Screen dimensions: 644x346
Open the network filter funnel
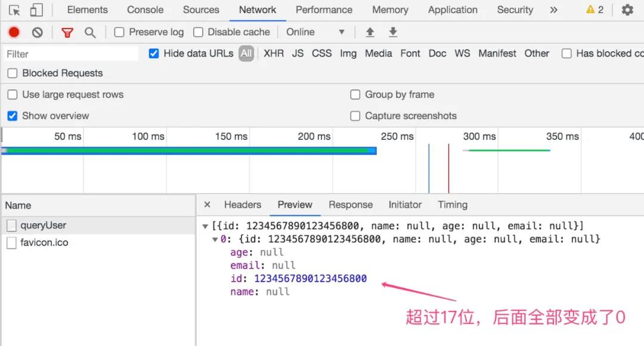pyautogui.click(x=67, y=32)
